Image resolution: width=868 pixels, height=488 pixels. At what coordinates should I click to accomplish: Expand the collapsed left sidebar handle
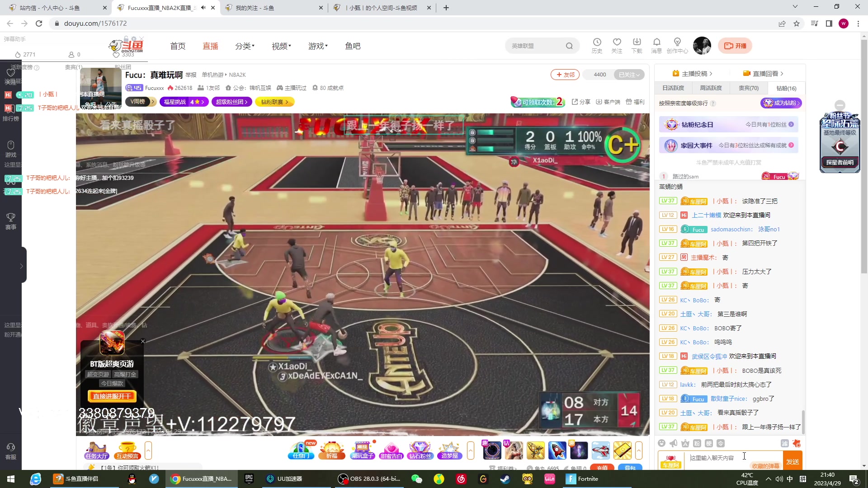pyautogui.click(x=22, y=266)
